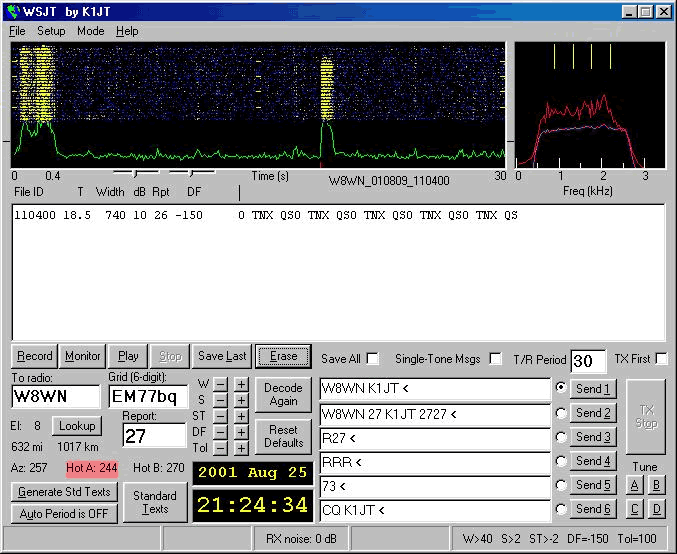Increase W with plus button
The image size is (677, 554).
click(x=241, y=384)
